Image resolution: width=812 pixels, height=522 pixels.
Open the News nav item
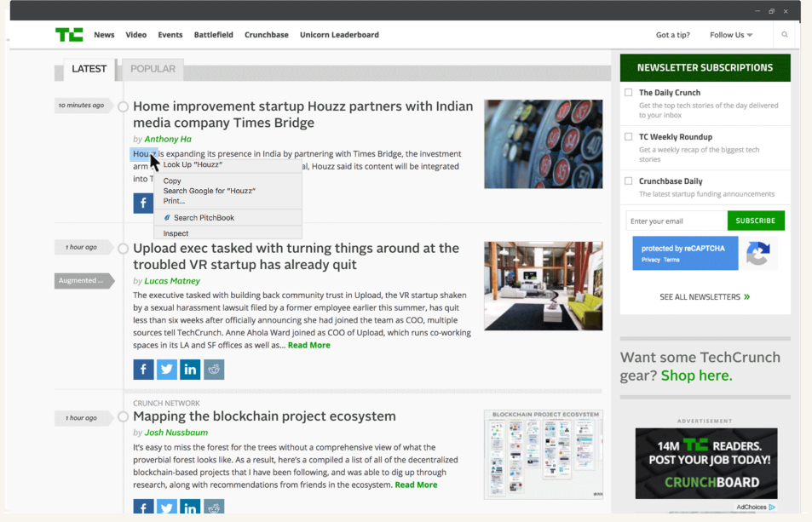[x=104, y=35]
